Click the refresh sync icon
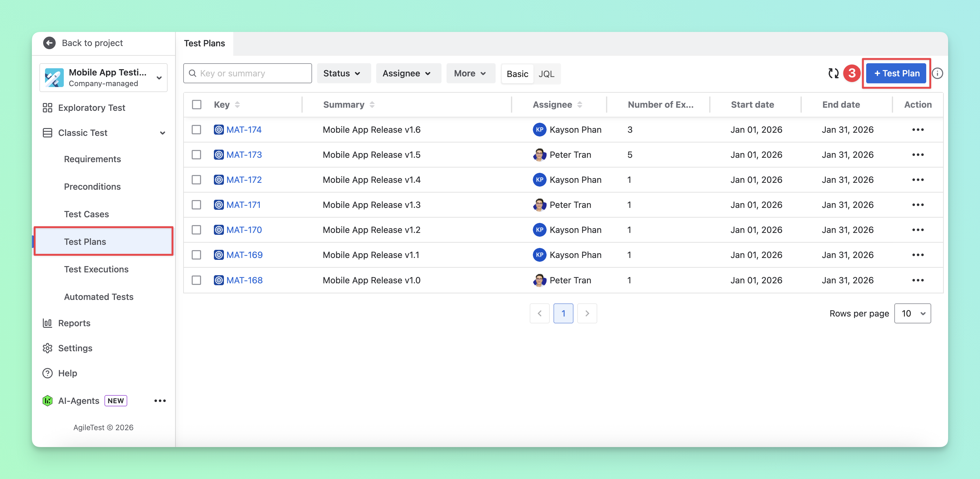Viewport: 980px width, 479px height. click(x=833, y=73)
